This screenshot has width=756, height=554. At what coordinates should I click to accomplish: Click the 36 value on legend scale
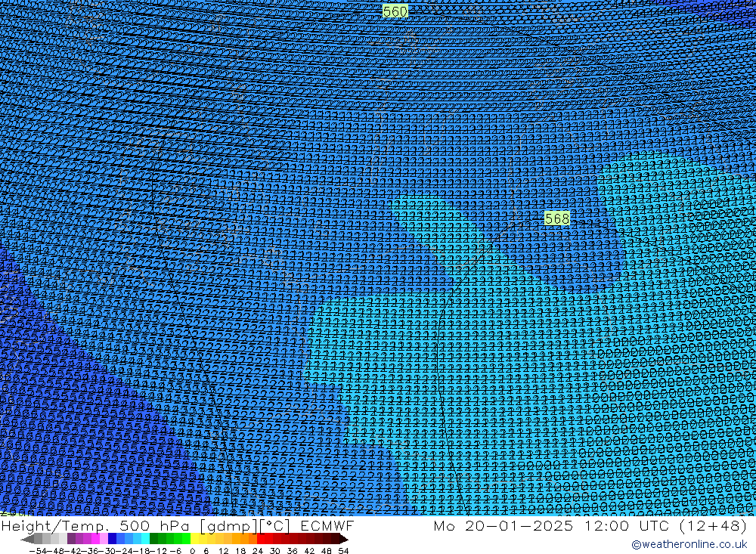(x=292, y=551)
